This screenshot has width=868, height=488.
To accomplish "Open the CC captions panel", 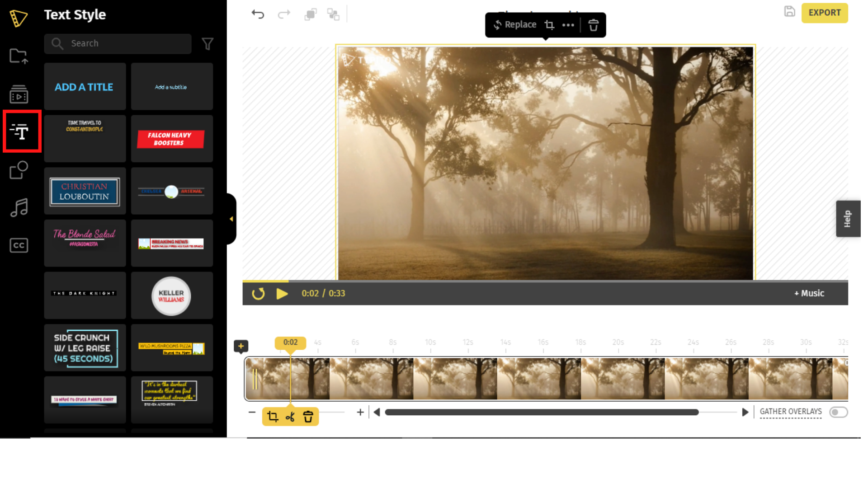I will pos(19,245).
